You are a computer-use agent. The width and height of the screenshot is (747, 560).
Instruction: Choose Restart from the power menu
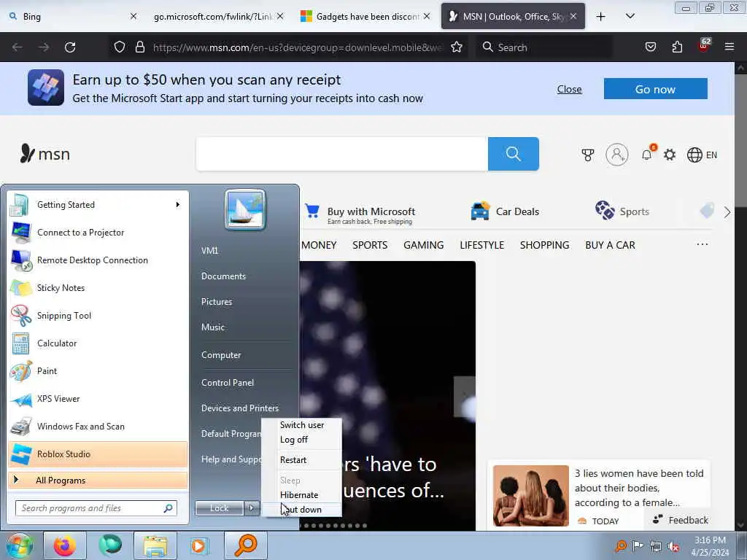click(x=301, y=460)
